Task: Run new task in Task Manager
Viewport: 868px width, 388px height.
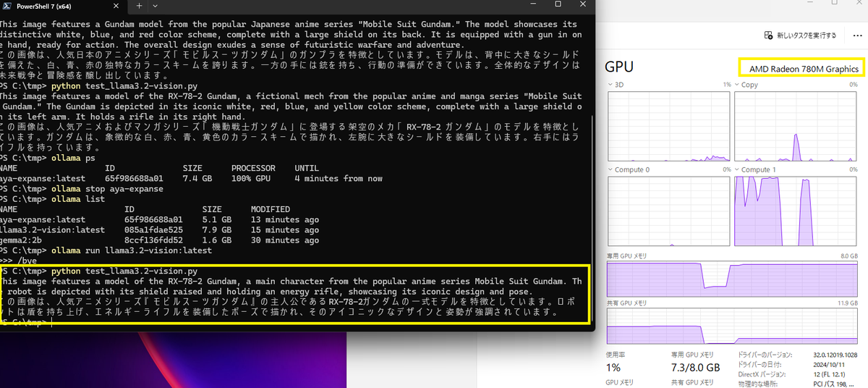Action: tap(801, 35)
